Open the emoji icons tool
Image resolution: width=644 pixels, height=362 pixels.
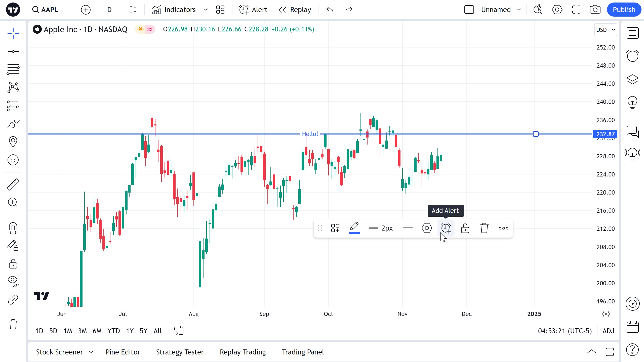click(x=13, y=160)
